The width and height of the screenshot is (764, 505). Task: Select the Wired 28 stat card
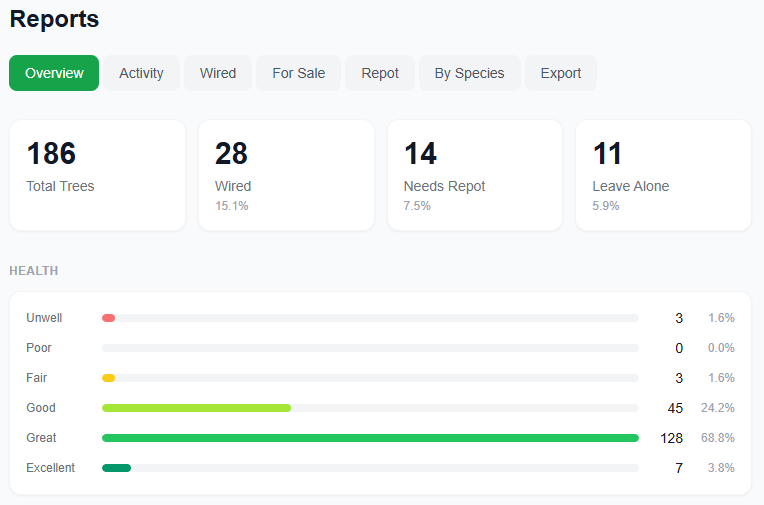tap(286, 175)
